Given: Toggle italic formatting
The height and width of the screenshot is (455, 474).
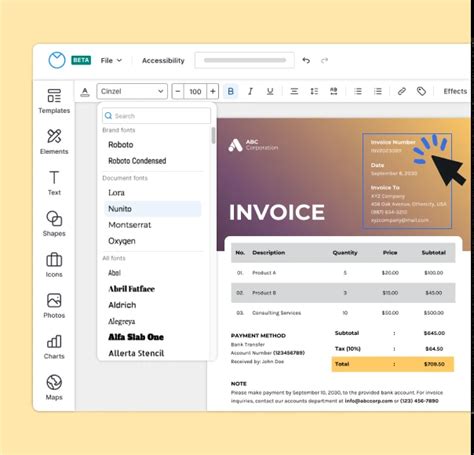Looking at the screenshot, I should [250, 91].
